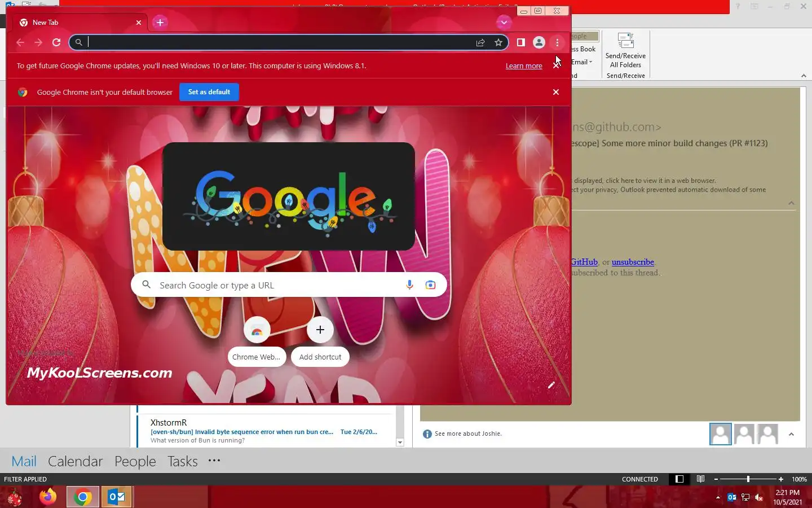This screenshot has width=812, height=508.
Task: Click Outlook icon in system tray
Action: click(732, 497)
